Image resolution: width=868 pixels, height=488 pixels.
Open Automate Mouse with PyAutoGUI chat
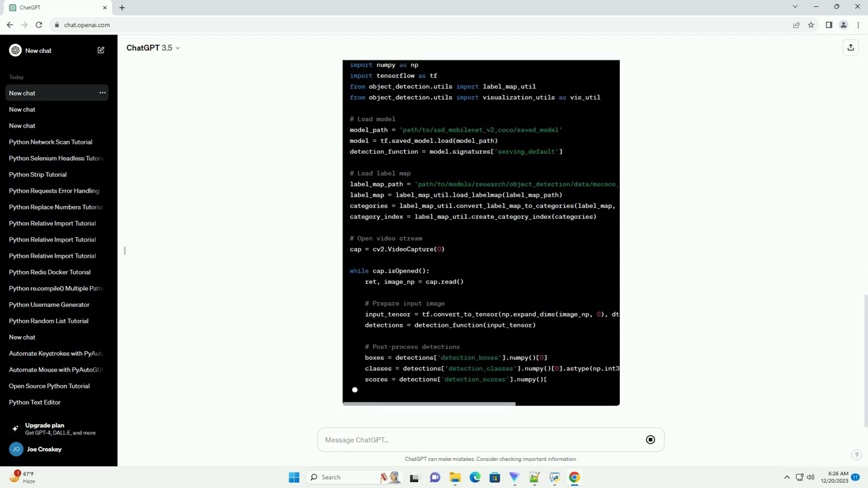click(56, 369)
